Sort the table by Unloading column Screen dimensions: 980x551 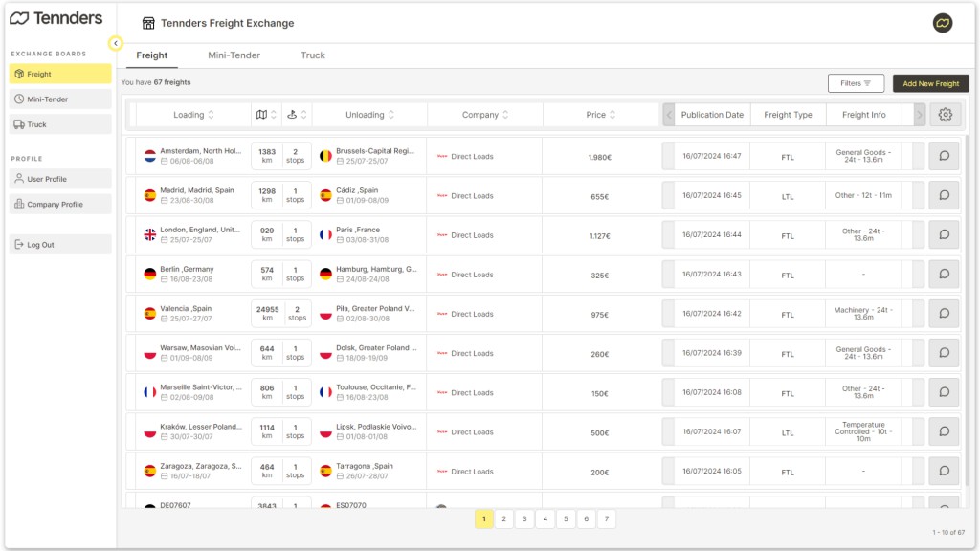click(x=370, y=115)
